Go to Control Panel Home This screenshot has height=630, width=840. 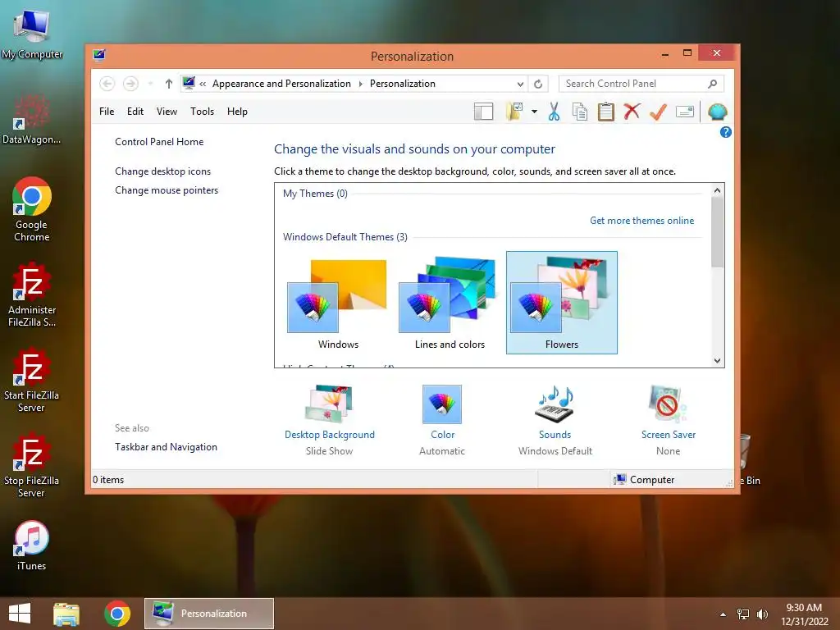click(x=159, y=142)
